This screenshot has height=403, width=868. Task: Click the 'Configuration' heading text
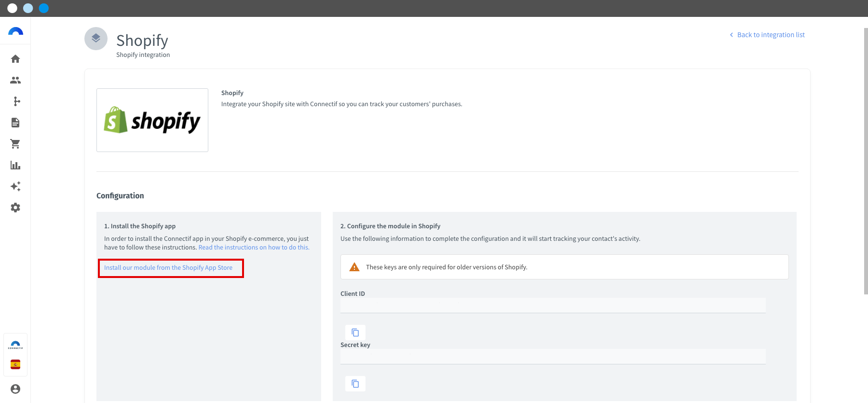coord(120,195)
